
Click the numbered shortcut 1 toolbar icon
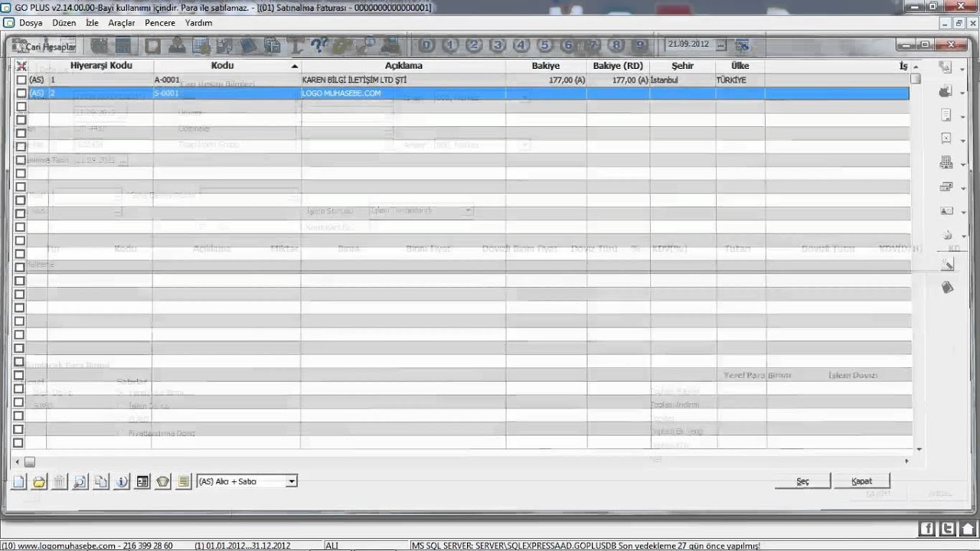(450, 44)
